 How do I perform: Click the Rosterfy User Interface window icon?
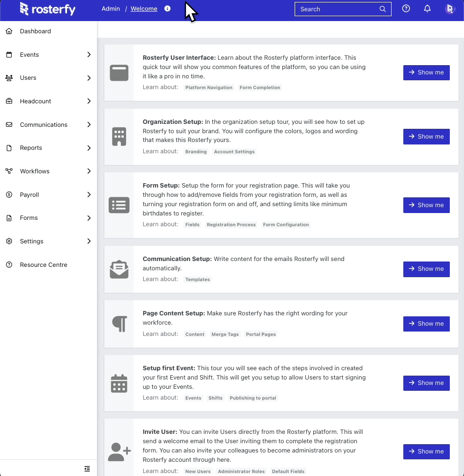pyautogui.click(x=119, y=73)
